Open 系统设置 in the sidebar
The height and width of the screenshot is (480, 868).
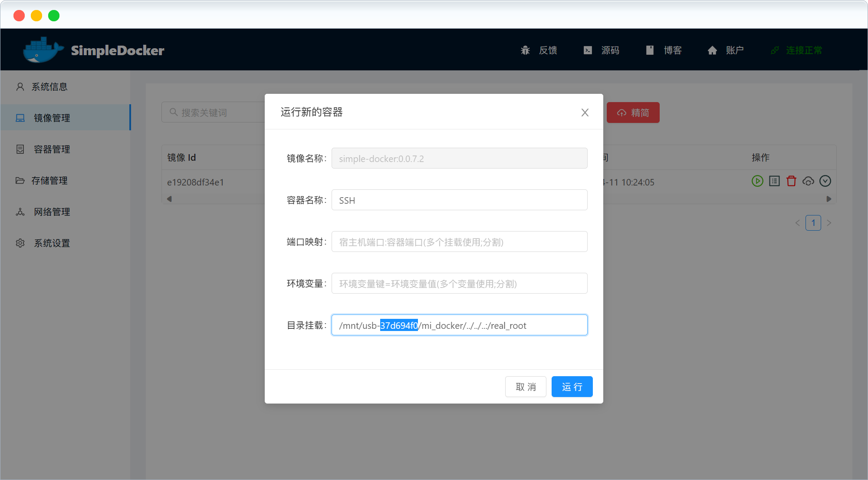pos(52,243)
